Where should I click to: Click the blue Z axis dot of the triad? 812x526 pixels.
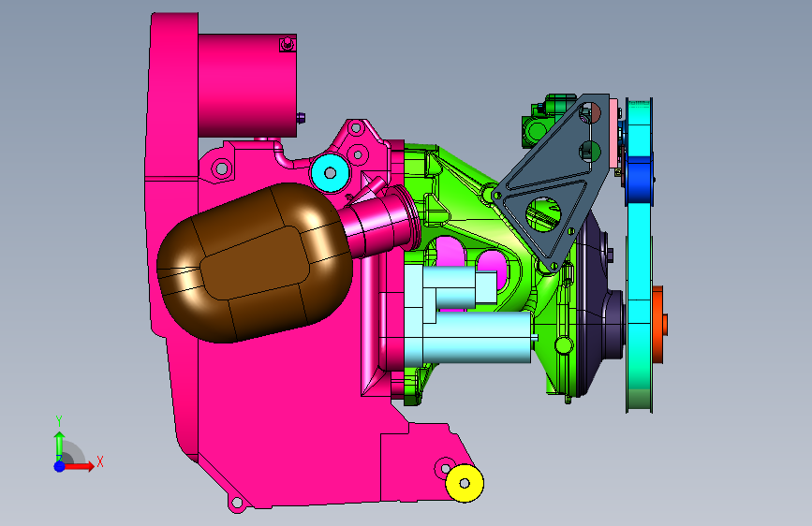click(x=60, y=466)
